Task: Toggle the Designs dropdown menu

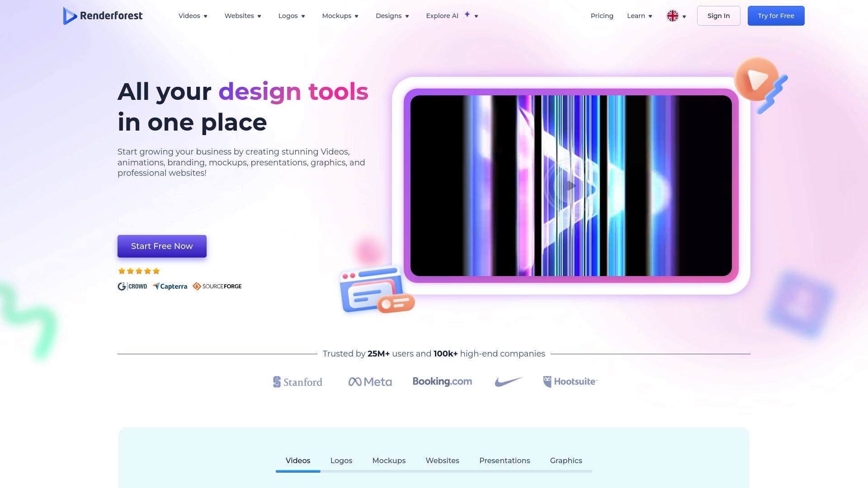Action: [392, 16]
